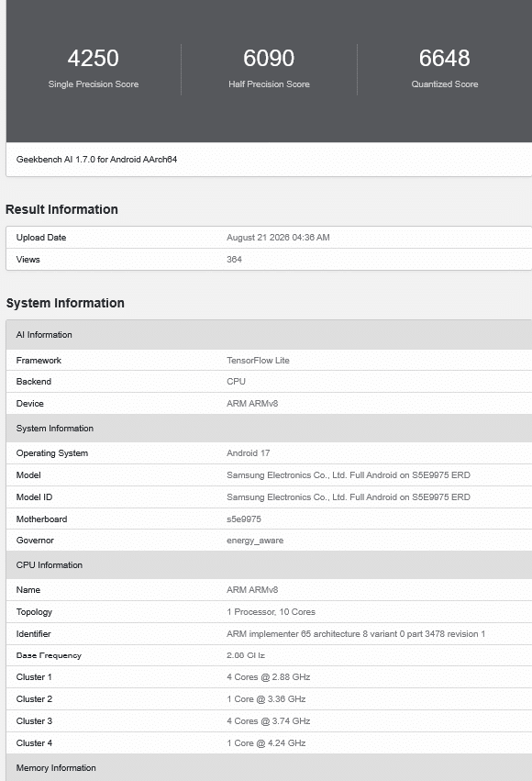Select the Model ID row's Samsung S5E9975 ERD value

[x=349, y=497]
